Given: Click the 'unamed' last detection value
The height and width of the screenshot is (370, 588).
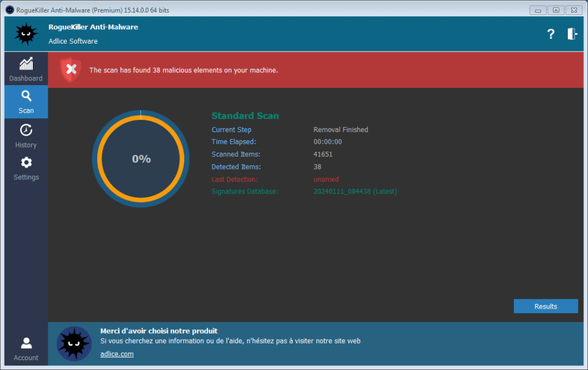Looking at the screenshot, I should click(326, 179).
